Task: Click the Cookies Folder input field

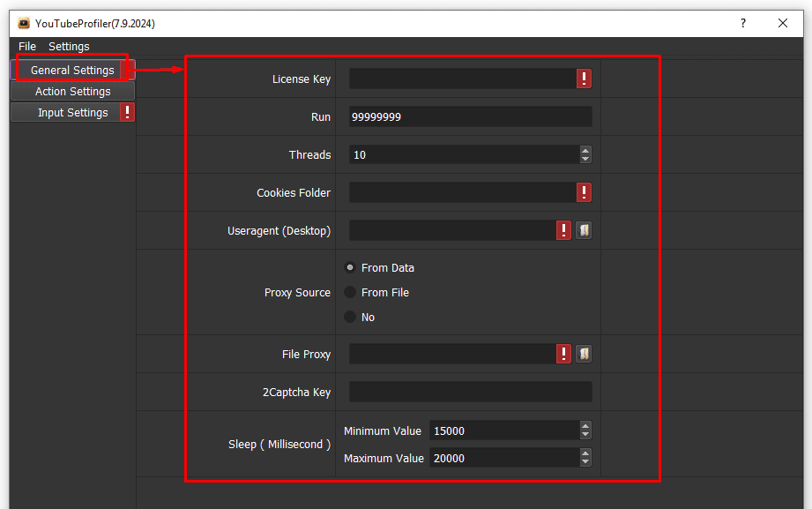Action: 463,192
